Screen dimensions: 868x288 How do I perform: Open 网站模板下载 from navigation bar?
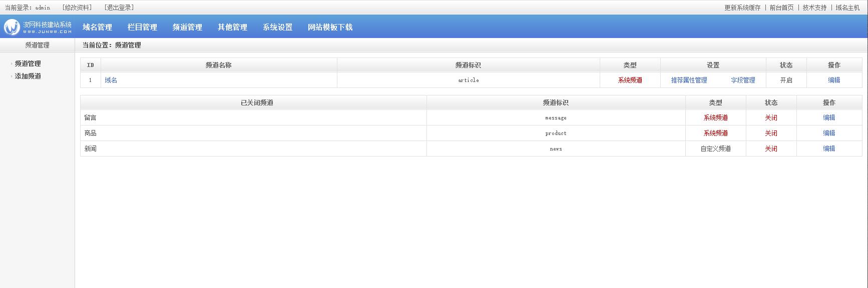point(330,27)
